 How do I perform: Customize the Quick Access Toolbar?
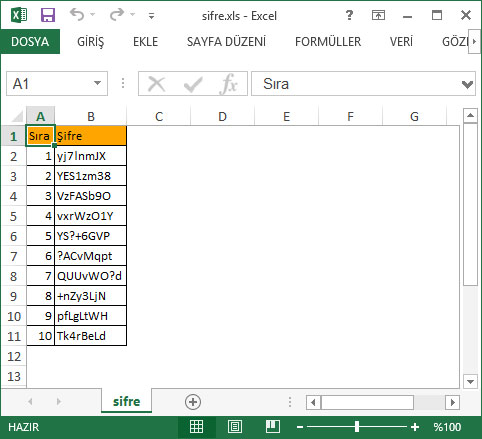151,16
